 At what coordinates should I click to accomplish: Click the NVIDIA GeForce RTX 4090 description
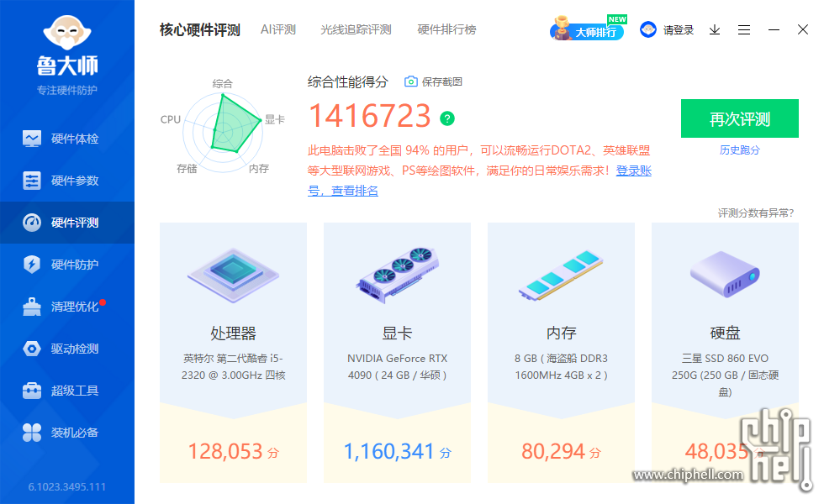click(x=397, y=366)
